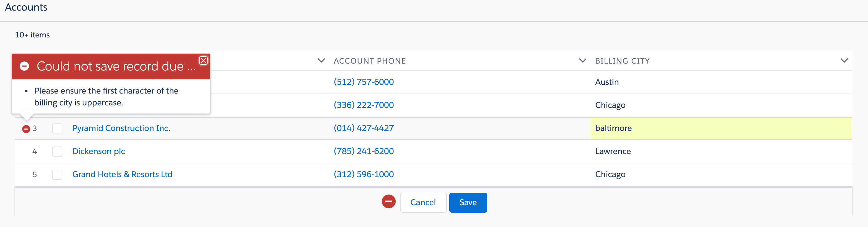
Task: Expand the column menu left of Account Phone
Action: 321,60
